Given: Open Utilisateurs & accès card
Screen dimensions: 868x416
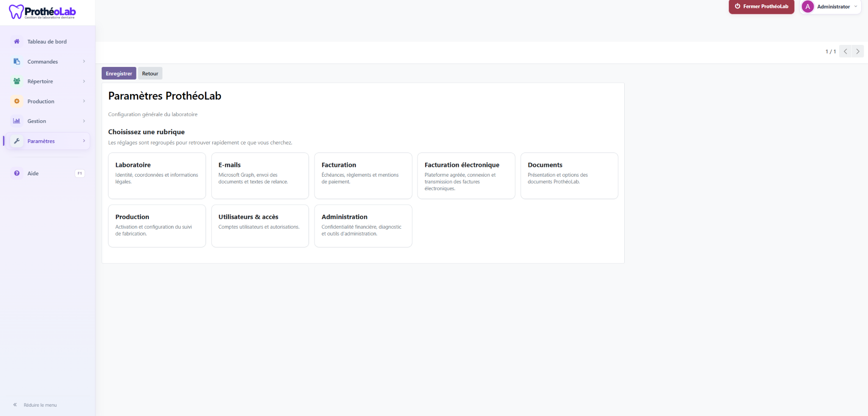Looking at the screenshot, I should pyautogui.click(x=260, y=226).
